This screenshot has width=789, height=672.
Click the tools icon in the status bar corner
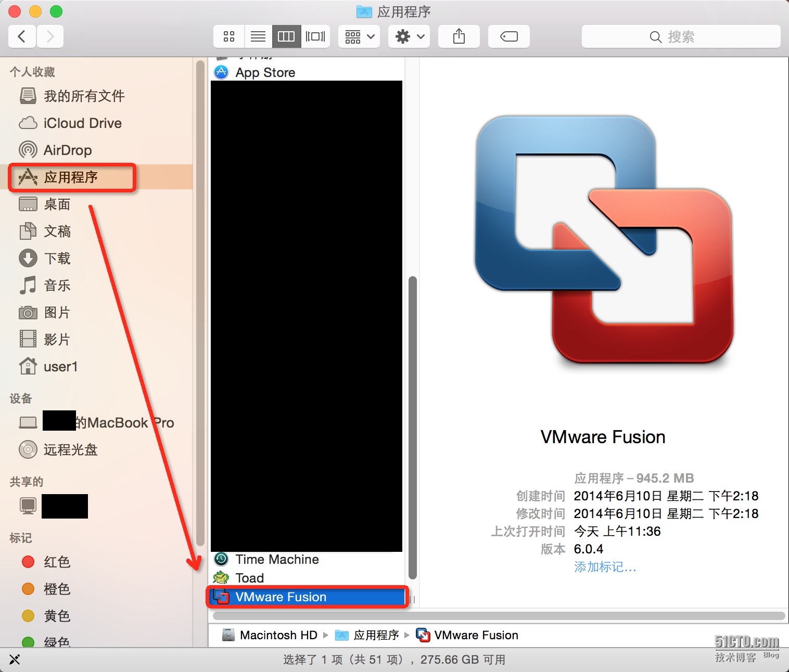(x=15, y=660)
